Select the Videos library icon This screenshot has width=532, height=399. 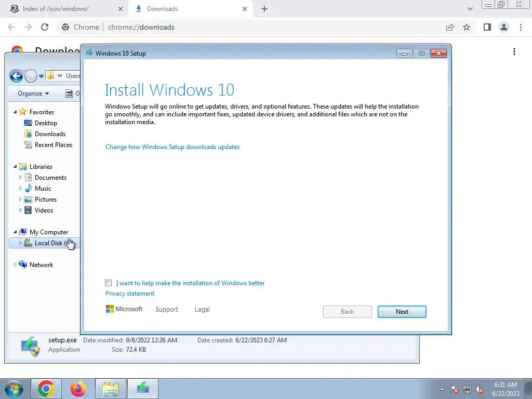(29, 210)
